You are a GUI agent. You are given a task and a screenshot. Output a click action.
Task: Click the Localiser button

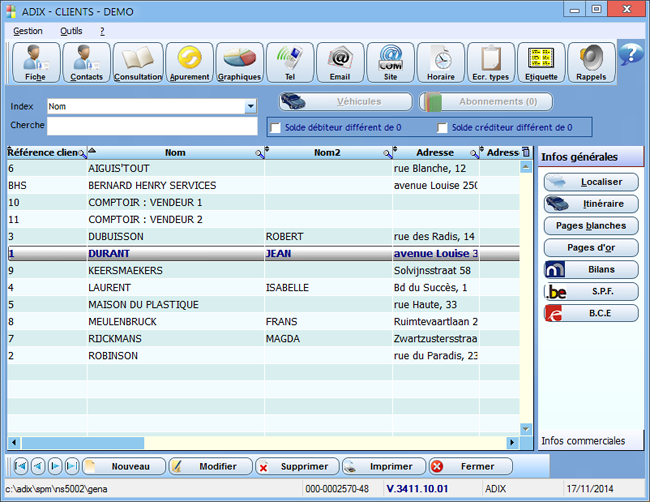coord(591,182)
